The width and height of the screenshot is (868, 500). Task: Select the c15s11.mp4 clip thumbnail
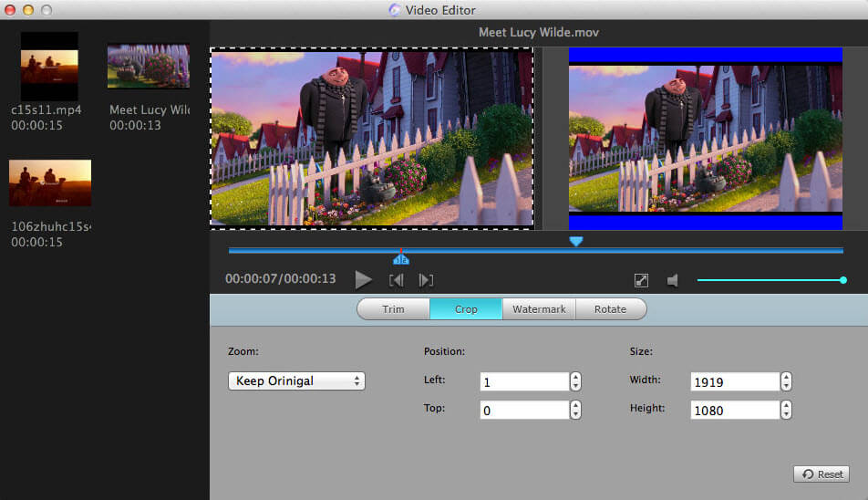[49, 66]
